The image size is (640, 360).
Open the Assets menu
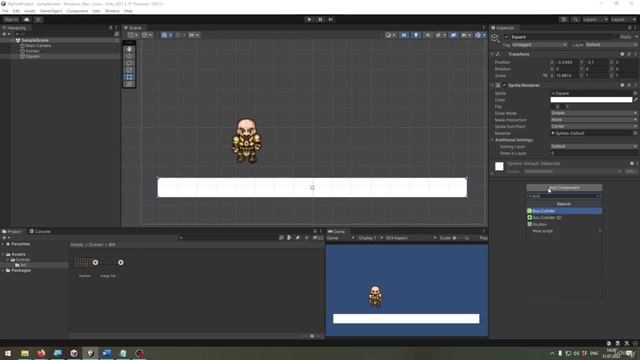(x=30, y=11)
